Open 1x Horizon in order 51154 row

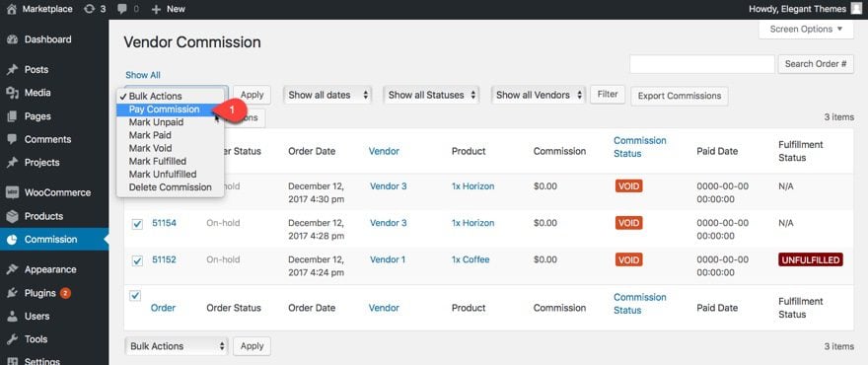tap(472, 223)
